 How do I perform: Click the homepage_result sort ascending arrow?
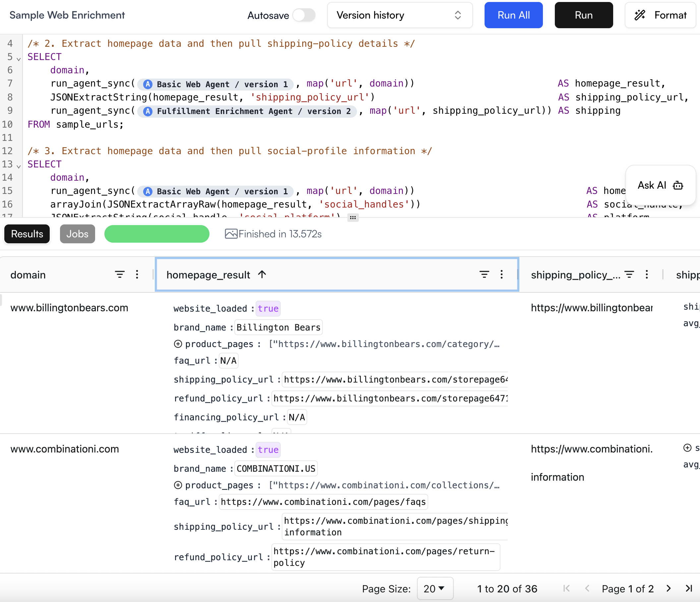[262, 274]
